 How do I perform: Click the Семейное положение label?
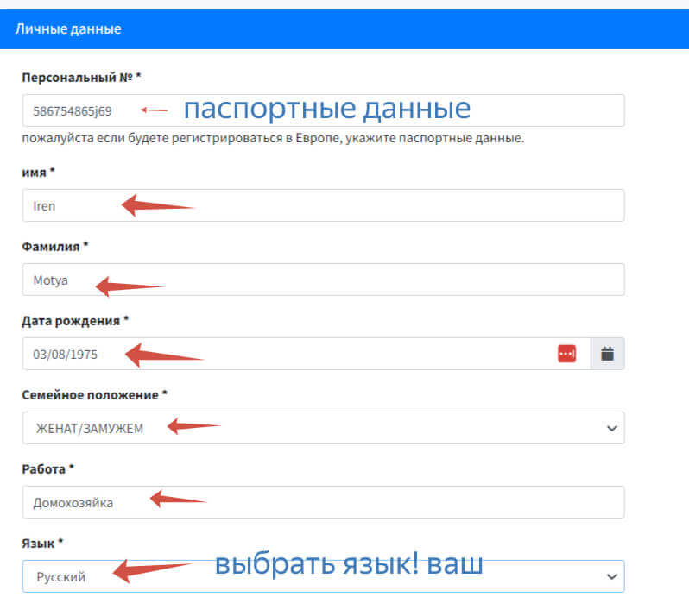pyautogui.click(x=94, y=394)
